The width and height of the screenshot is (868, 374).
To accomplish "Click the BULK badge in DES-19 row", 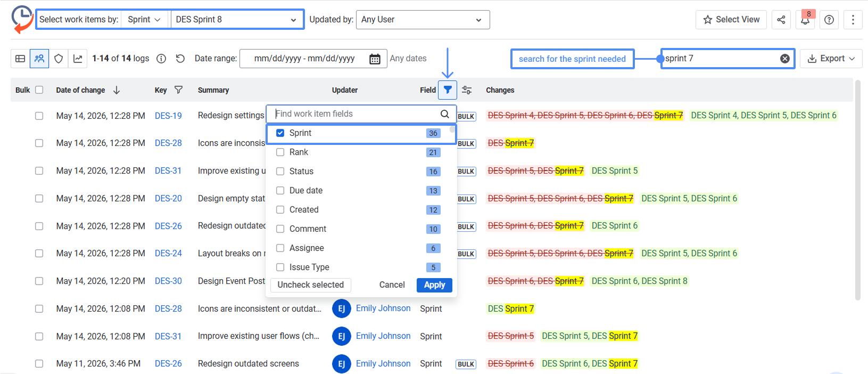I will click(466, 117).
